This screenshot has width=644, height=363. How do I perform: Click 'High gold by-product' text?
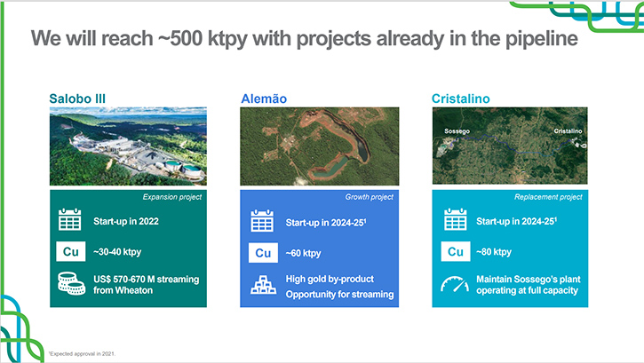[x=330, y=279]
